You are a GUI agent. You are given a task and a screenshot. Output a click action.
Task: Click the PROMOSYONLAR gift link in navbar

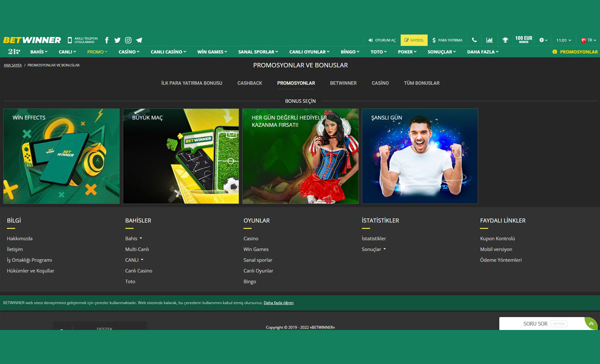coord(574,51)
